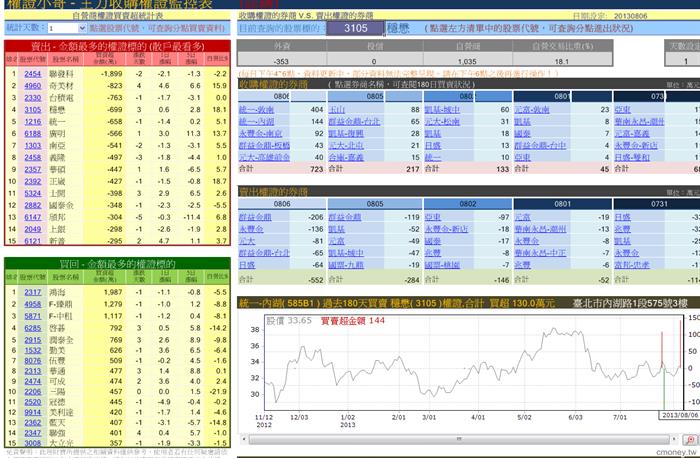Open stock code 1532 link
The image size is (700, 458).
click(33, 350)
